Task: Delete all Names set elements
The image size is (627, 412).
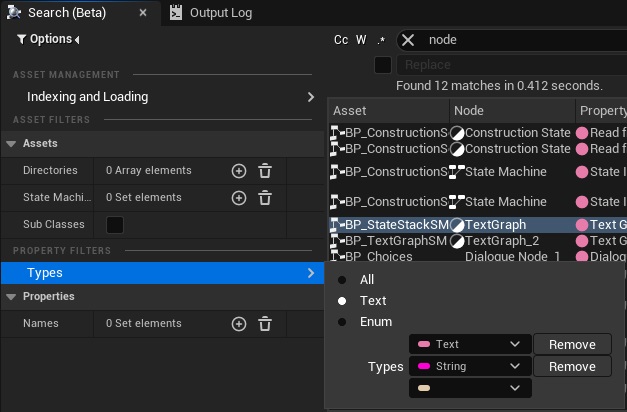Action: (265, 324)
